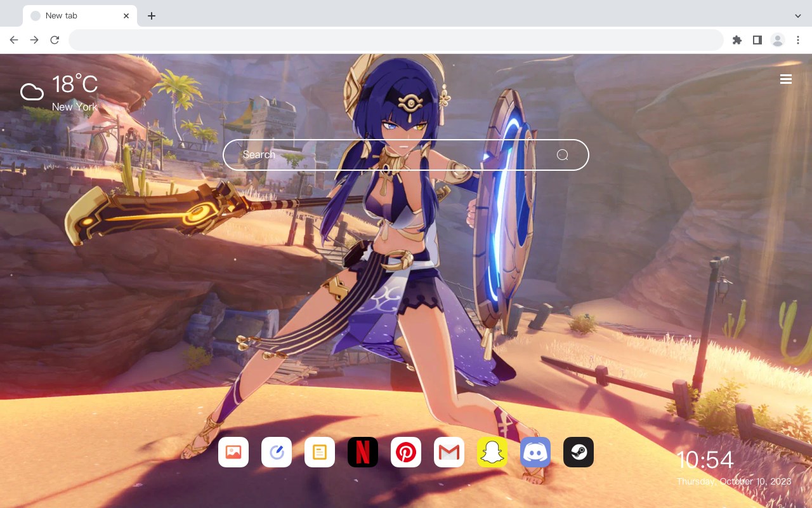
Task: Open the hamburger menu on the page
Action: 786,79
